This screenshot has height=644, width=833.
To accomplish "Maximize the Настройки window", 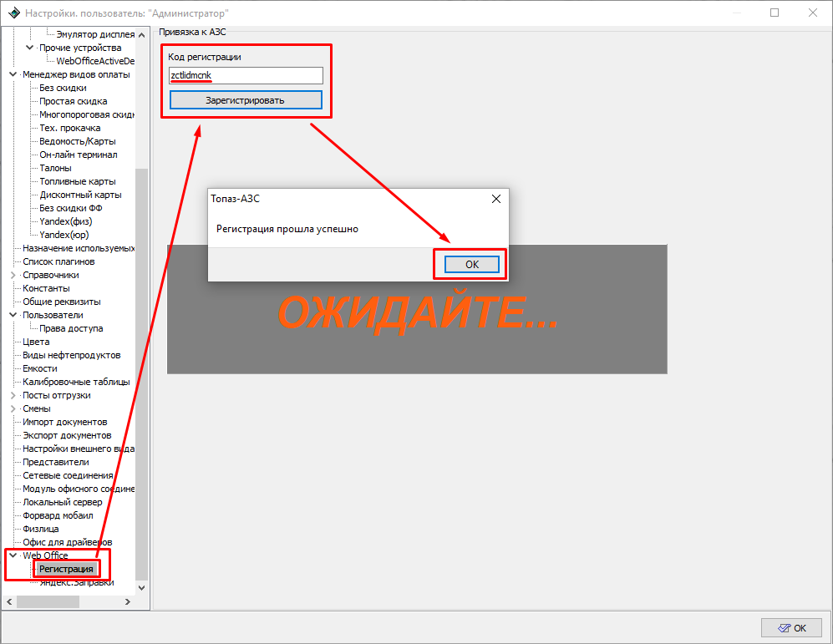I will point(775,13).
